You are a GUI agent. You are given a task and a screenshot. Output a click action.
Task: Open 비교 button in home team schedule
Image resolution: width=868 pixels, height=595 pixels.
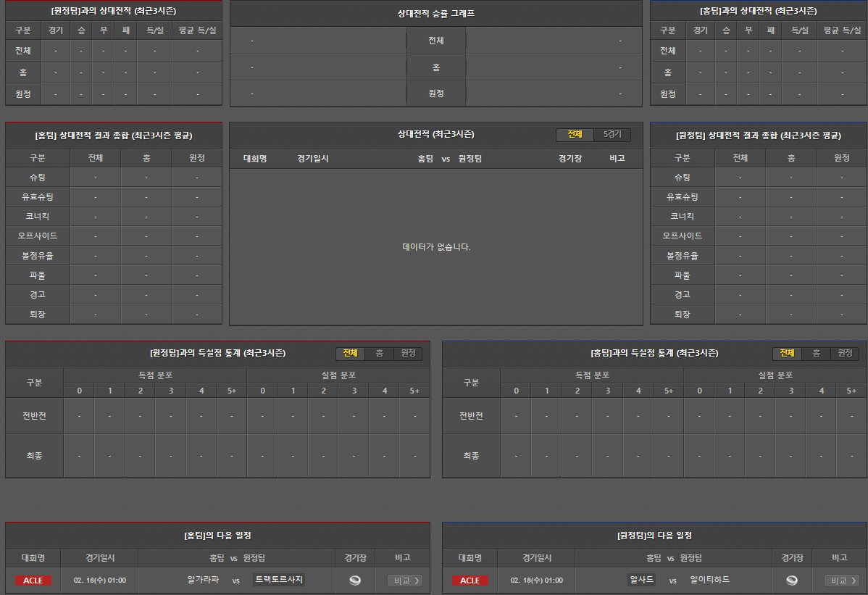pos(404,581)
